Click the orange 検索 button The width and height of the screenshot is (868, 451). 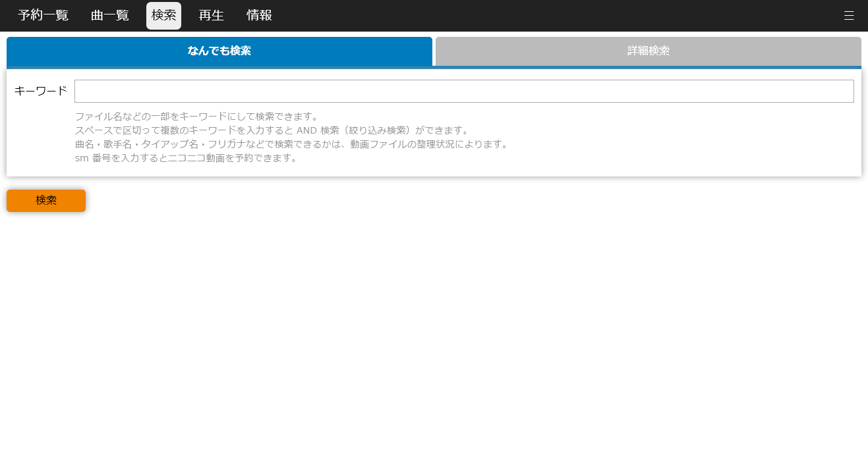[x=46, y=201]
